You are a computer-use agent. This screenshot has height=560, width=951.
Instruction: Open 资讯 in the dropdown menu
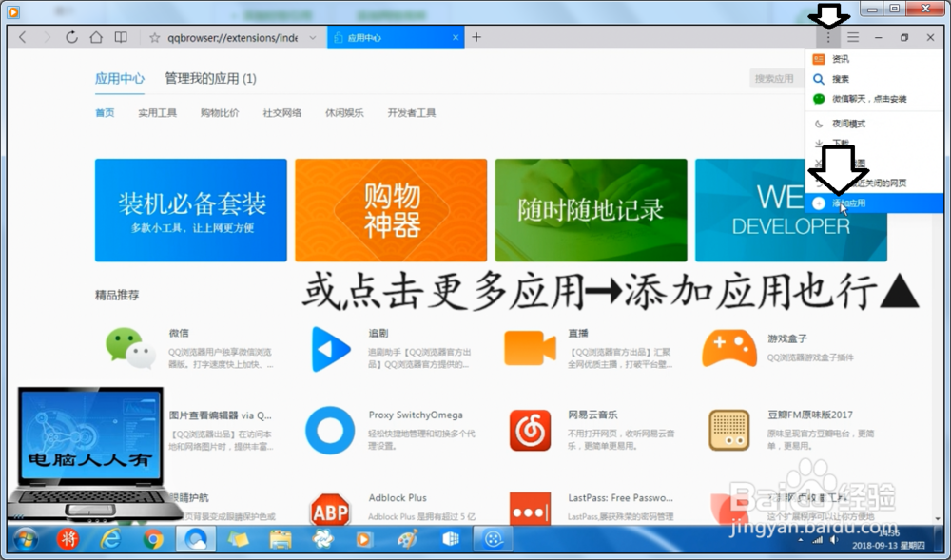coord(874,59)
